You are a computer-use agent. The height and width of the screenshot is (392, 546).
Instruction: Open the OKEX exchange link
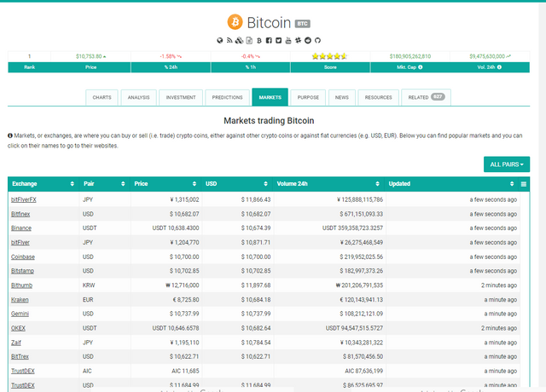pos(18,328)
